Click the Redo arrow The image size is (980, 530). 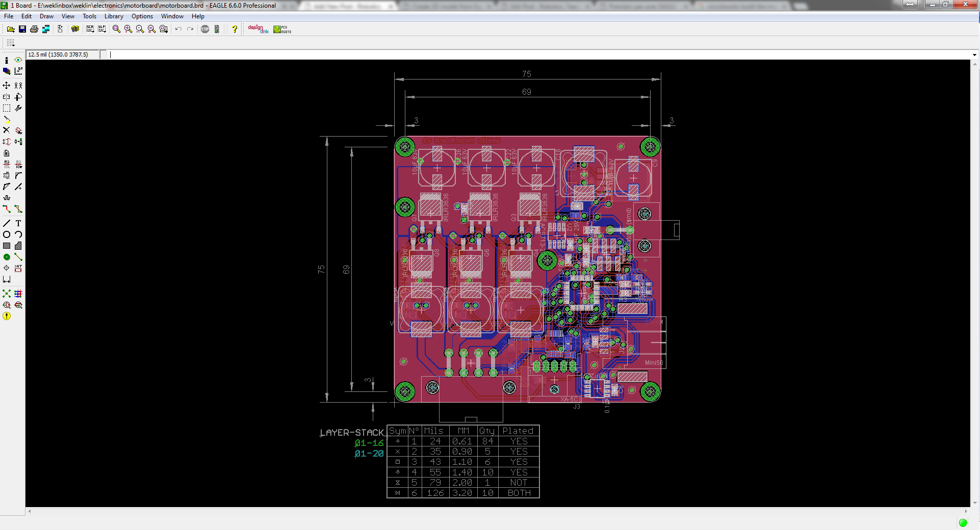click(190, 29)
